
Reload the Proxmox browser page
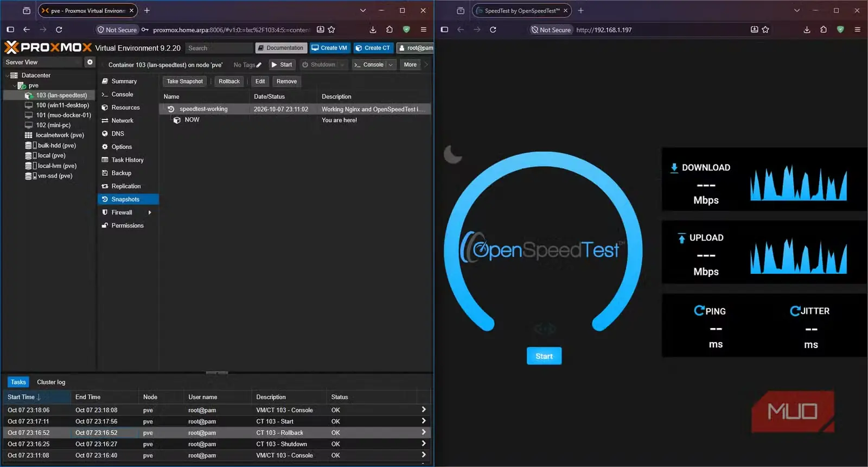pyautogui.click(x=59, y=30)
